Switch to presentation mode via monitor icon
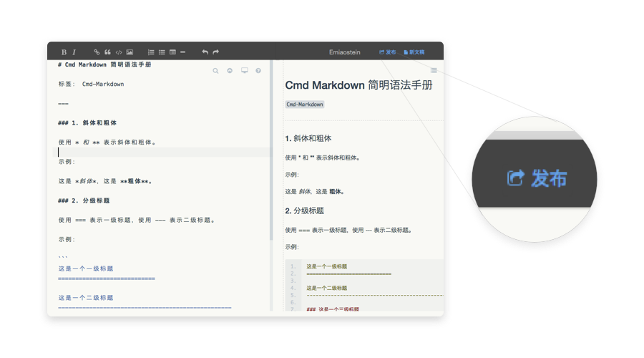Screen dimensions: 644x358 (245, 70)
